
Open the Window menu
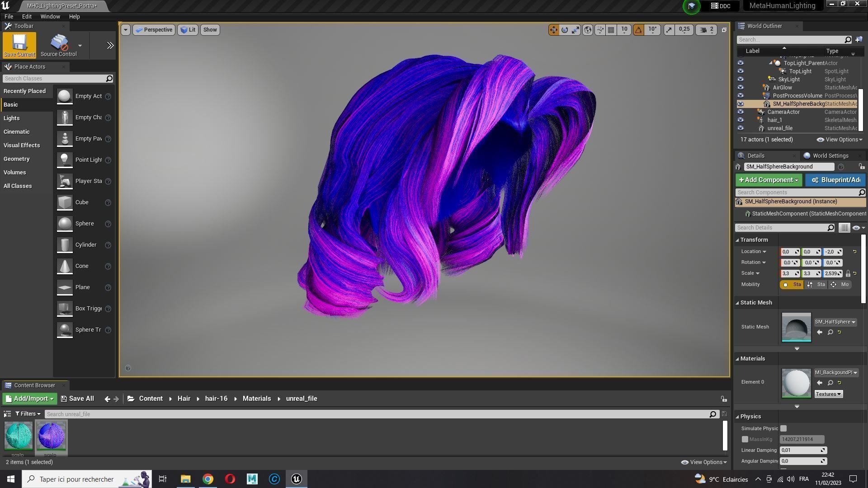[50, 16]
